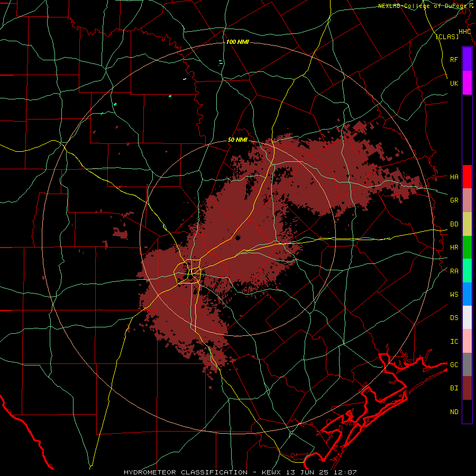Click the ND legend label
The image size is (476, 476).
click(454, 411)
